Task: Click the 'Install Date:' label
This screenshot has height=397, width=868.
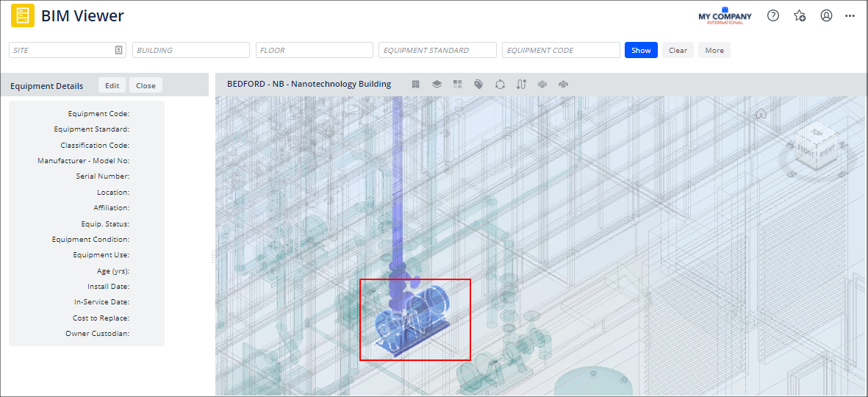Action: pos(108,286)
